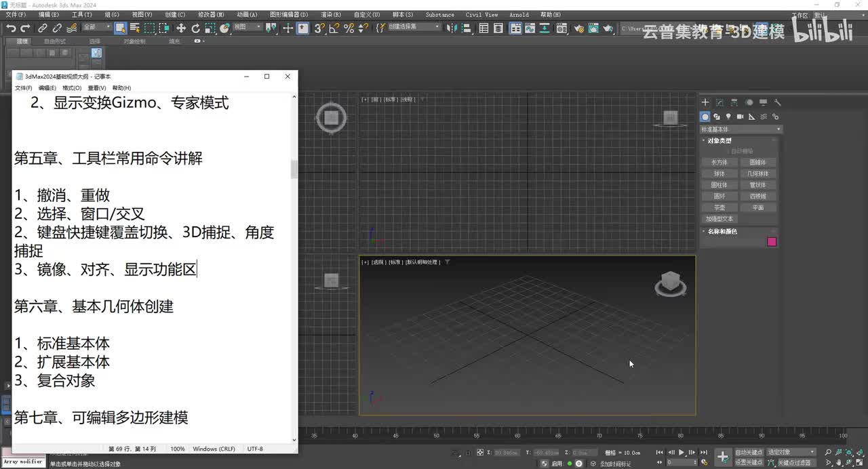Image resolution: width=868 pixels, height=469 pixels.
Task: Open the Hierarchy panel tab icon
Action: (734, 103)
